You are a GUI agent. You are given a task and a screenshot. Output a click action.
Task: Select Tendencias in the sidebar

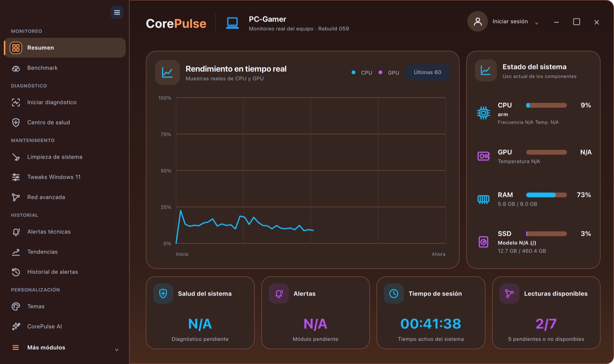[65, 252]
